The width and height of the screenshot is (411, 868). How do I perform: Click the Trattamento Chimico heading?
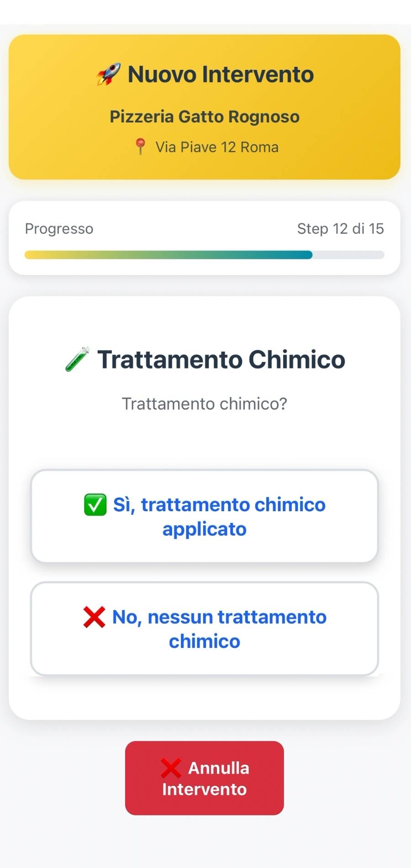[221, 360]
